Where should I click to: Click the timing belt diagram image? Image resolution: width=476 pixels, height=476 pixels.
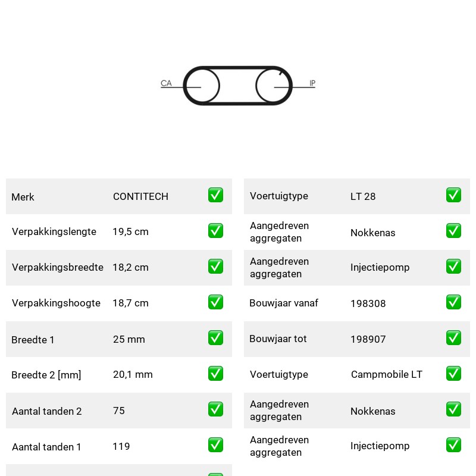(238, 86)
